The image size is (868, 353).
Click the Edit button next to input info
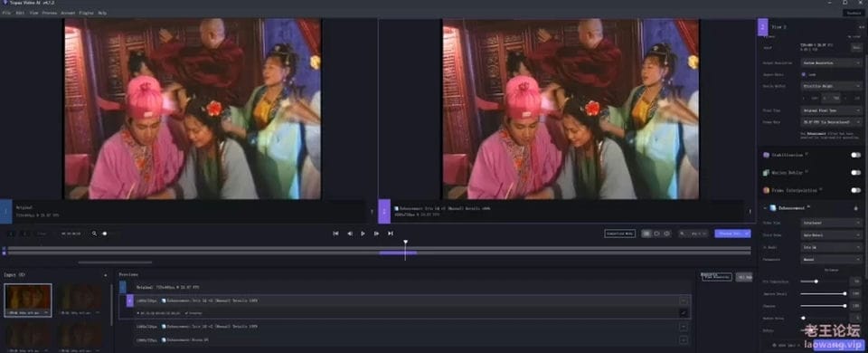[x=856, y=48]
